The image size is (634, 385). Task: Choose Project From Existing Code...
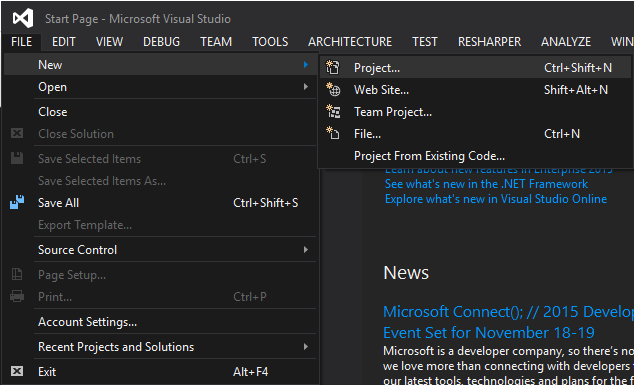[x=476, y=156]
